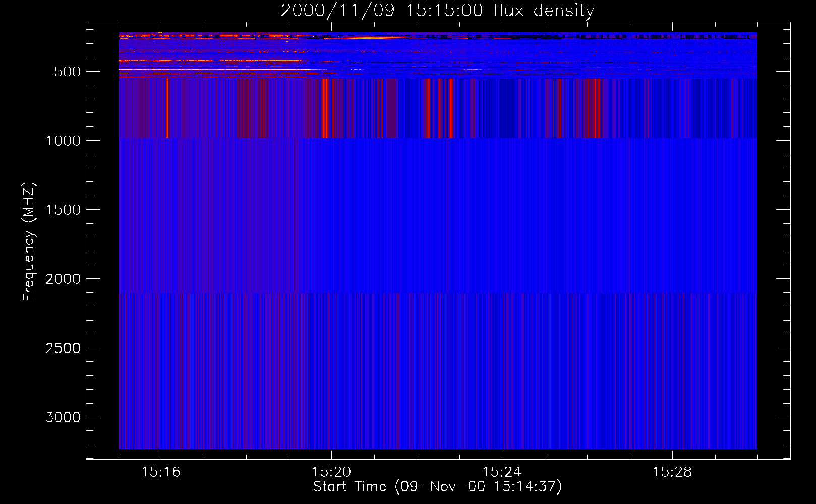Click the 3000 frequency tick label
This screenshot has width=816, height=504.
[63, 417]
